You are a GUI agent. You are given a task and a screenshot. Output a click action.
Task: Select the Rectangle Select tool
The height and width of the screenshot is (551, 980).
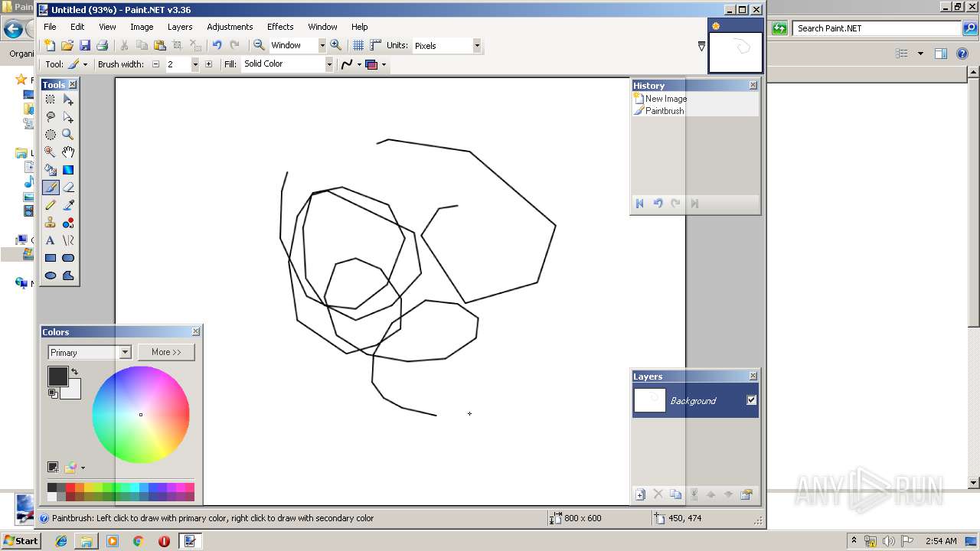[x=51, y=99]
